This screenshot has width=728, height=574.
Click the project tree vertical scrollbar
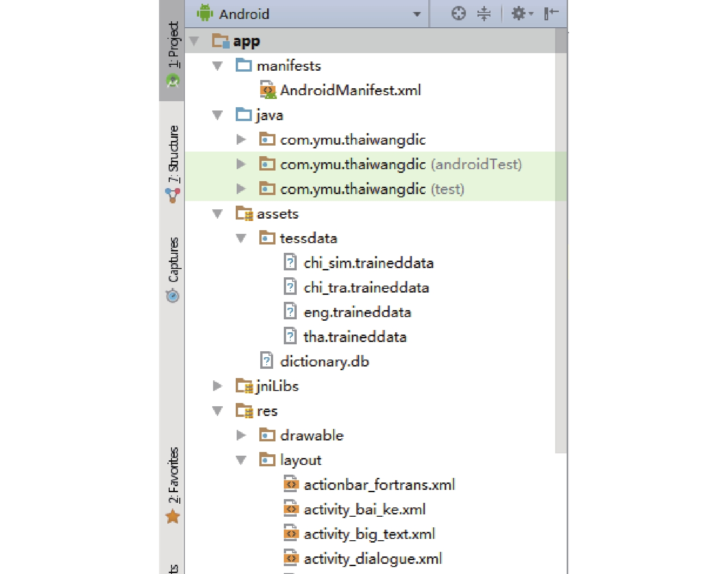tap(561, 240)
